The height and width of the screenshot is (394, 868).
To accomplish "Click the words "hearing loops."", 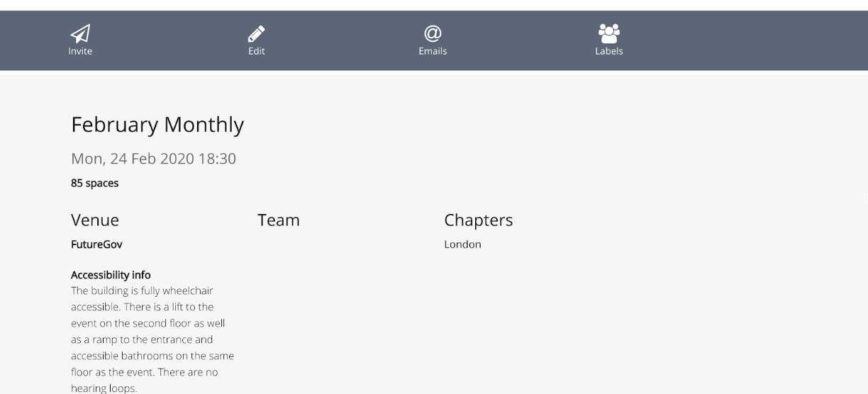I will (104, 388).
